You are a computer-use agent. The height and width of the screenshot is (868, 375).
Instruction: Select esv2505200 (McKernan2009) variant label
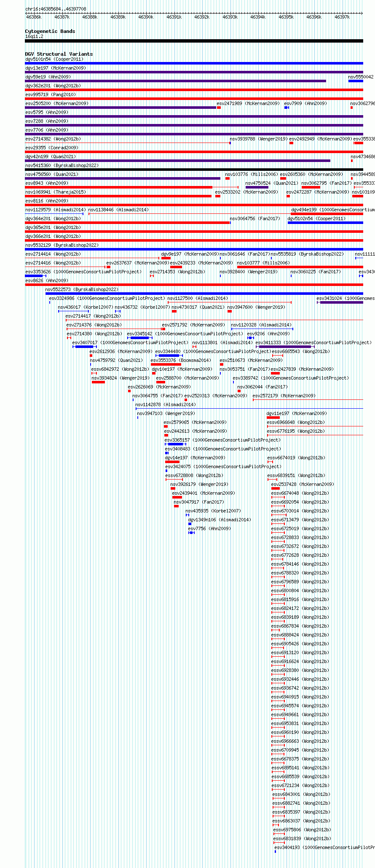click(x=57, y=103)
